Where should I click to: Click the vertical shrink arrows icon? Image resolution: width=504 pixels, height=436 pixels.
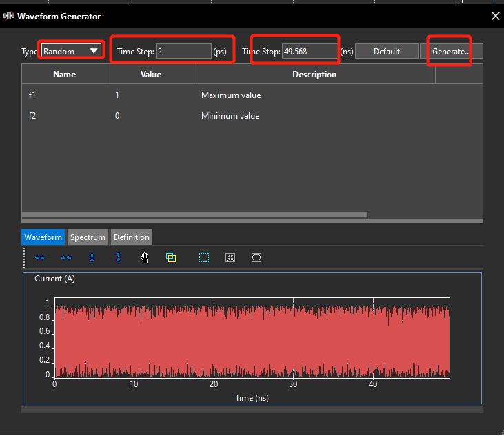pyautogui.click(x=119, y=258)
